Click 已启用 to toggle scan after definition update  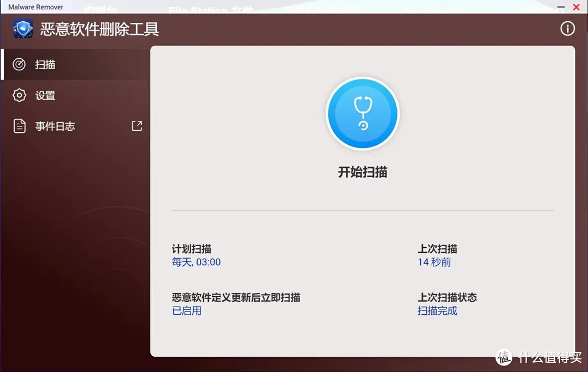tap(187, 310)
